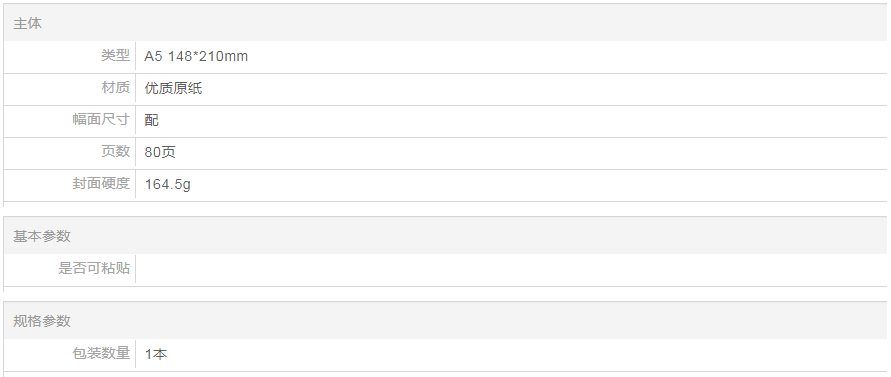Select the 页数 label

(x=115, y=151)
